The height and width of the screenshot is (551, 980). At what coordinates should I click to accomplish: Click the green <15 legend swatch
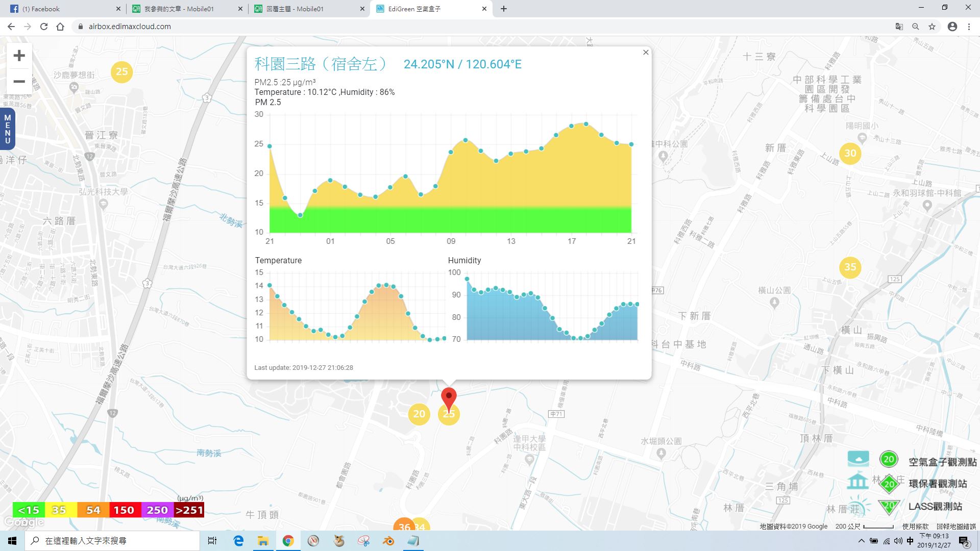click(x=29, y=510)
